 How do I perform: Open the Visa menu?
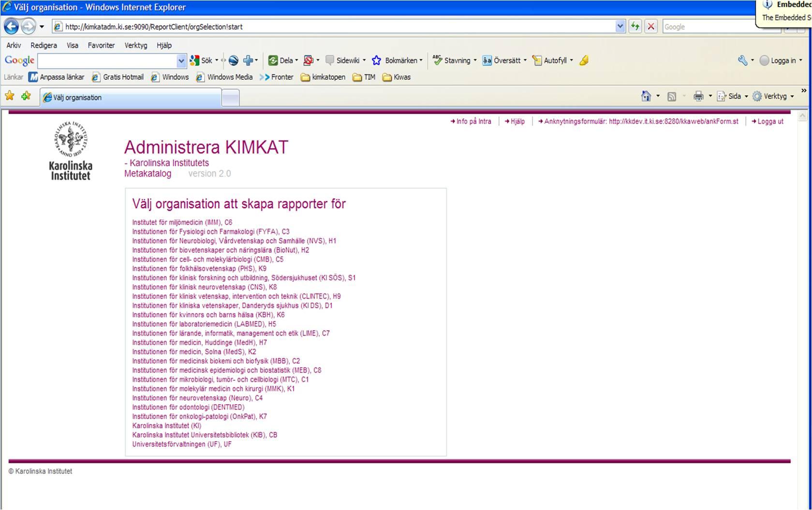73,45
